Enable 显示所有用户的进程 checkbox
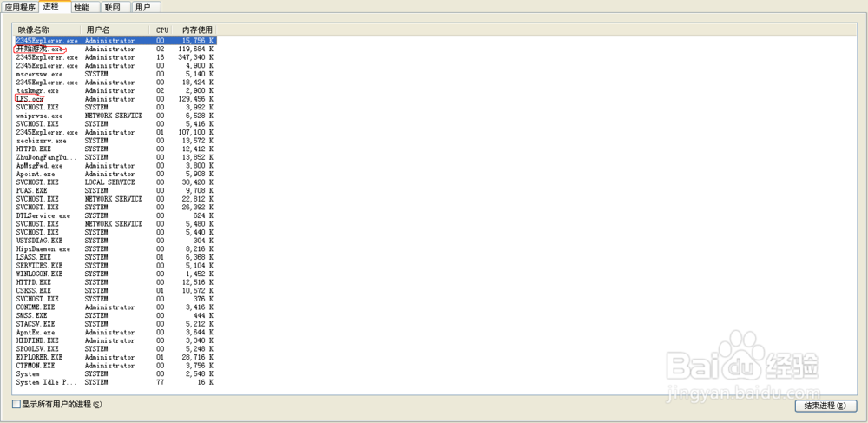The height and width of the screenshot is (423, 868). coord(16,404)
